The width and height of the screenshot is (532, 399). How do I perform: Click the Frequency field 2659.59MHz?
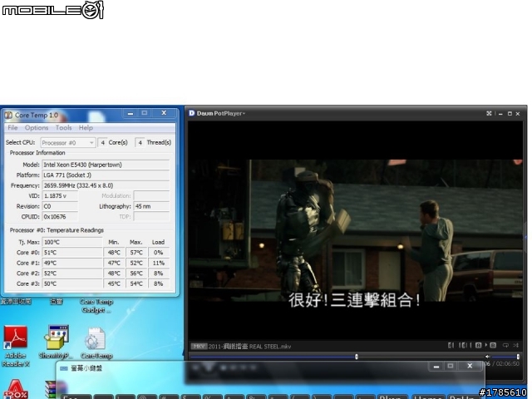tap(106, 185)
